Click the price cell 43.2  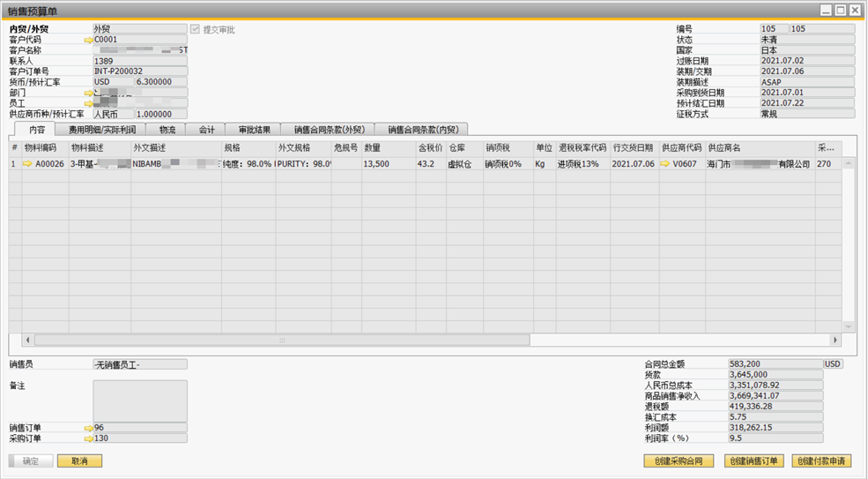[x=431, y=163]
